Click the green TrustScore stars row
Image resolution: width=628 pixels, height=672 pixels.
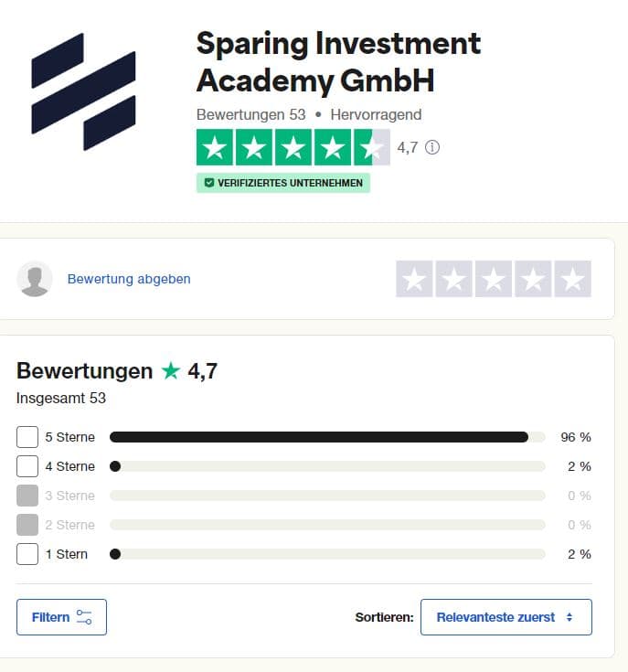coord(293,147)
